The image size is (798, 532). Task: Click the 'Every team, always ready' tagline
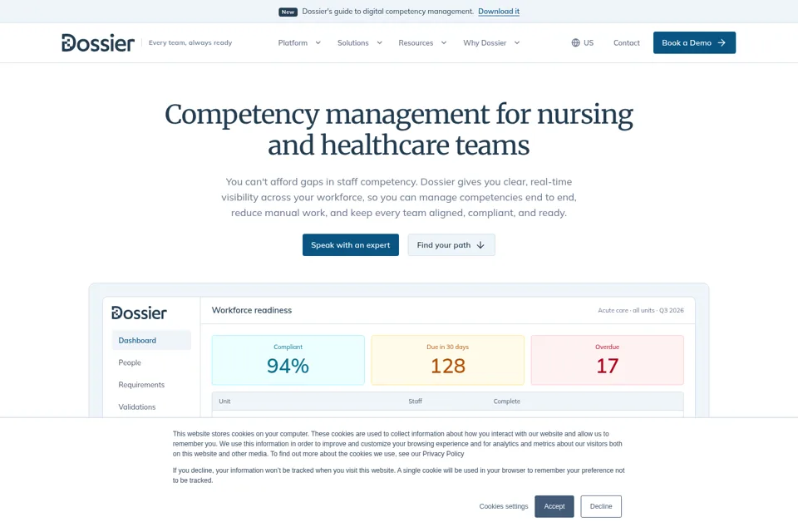coord(190,42)
